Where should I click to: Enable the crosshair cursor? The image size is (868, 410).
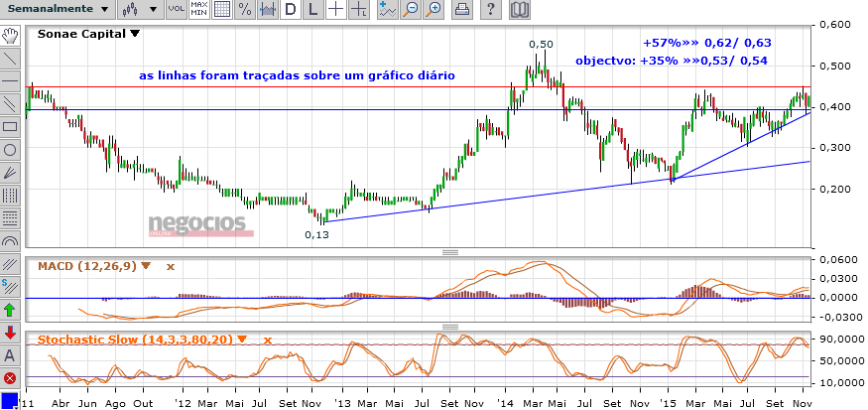click(336, 9)
